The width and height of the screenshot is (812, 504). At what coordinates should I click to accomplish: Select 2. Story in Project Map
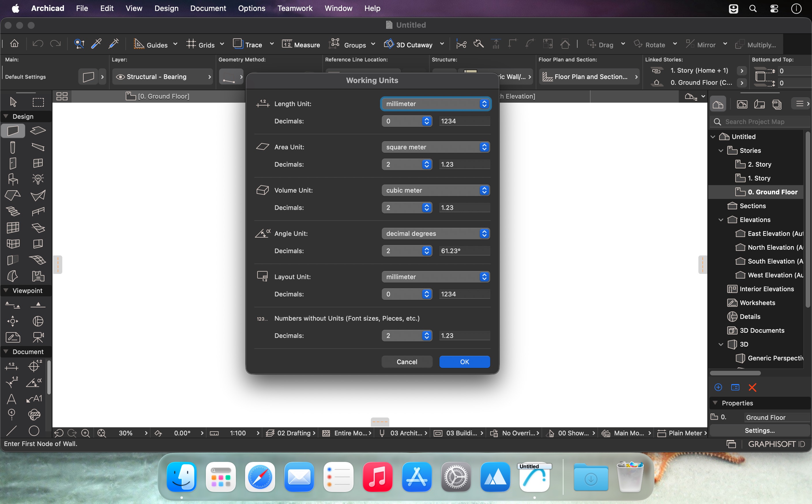click(759, 164)
